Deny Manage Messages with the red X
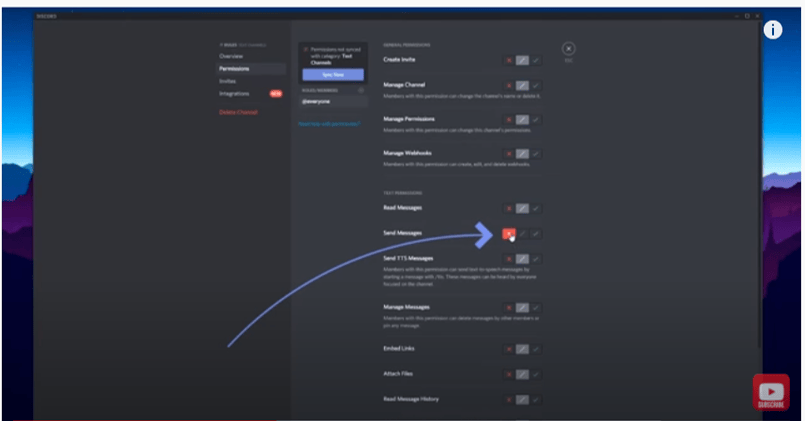805x421 pixels. 509,308
